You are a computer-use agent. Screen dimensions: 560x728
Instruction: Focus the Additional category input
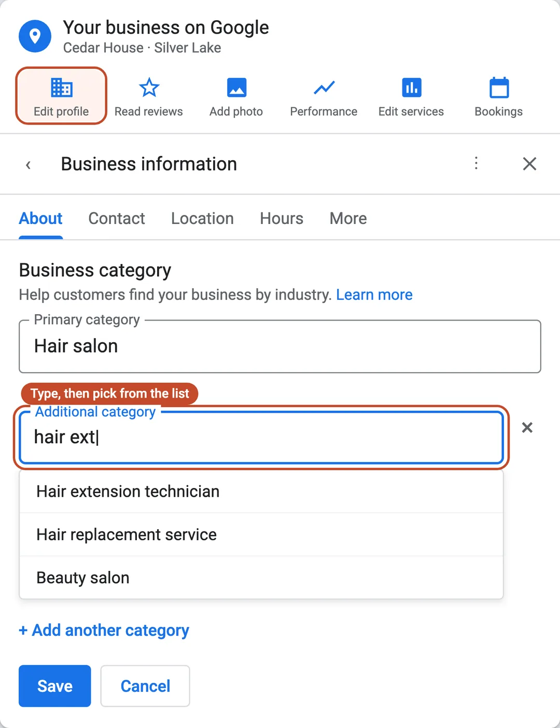point(261,438)
